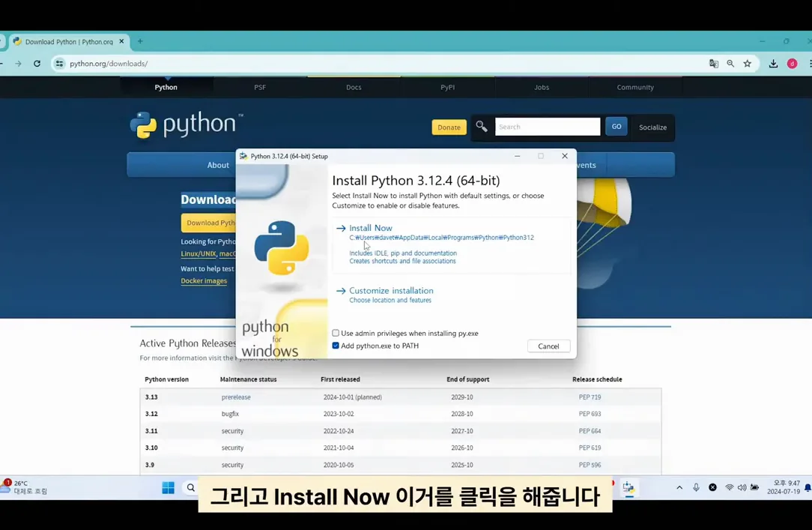This screenshot has height=530, width=812.
Task: Open the PSF top navigation tab
Action: pyautogui.click(x=260, y=87)
